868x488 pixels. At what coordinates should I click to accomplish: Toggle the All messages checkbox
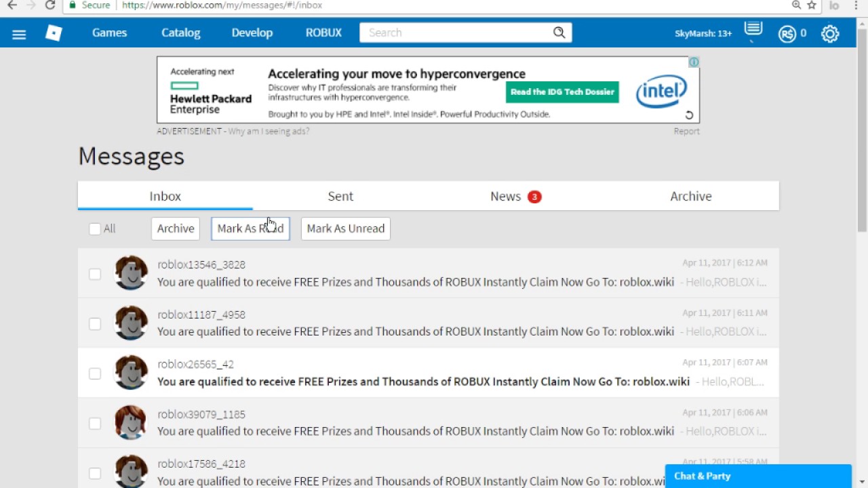pos(95,229)
